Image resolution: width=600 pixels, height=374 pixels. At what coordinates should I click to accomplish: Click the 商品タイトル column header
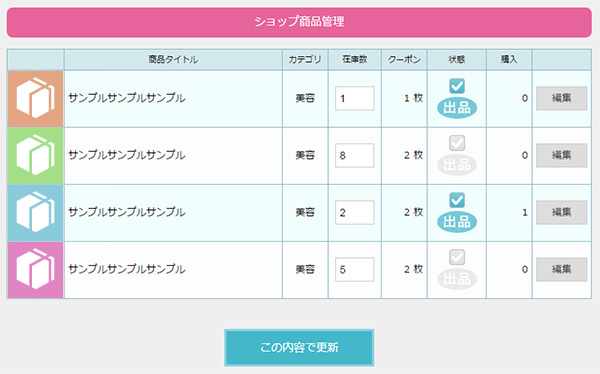pyautogui.click(x=173, y=59)
